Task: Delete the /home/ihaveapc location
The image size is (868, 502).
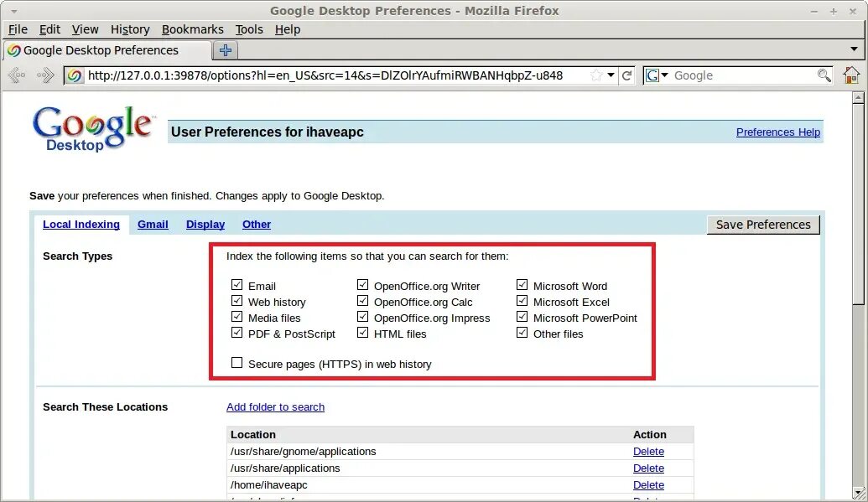Action: tap(648, 484)
